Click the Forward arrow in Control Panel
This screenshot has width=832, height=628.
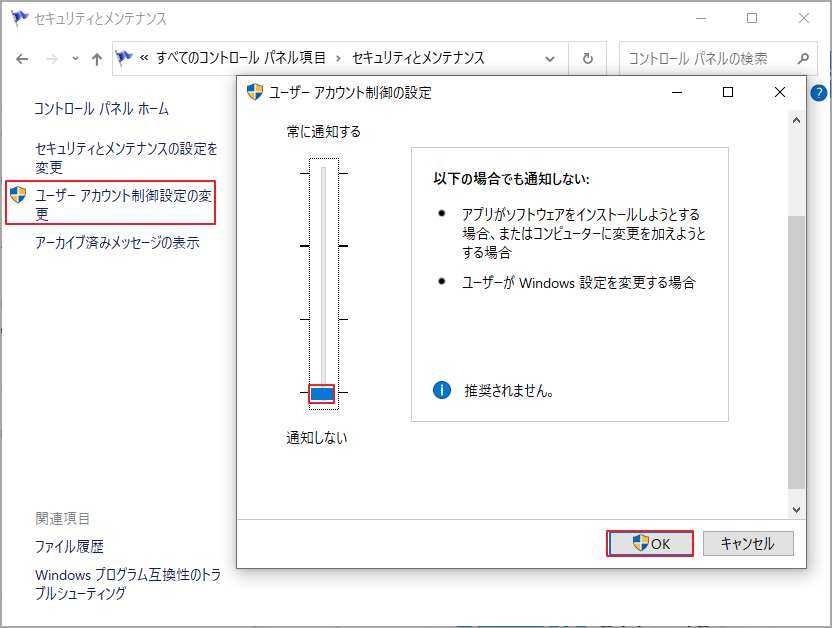point(51,59)
